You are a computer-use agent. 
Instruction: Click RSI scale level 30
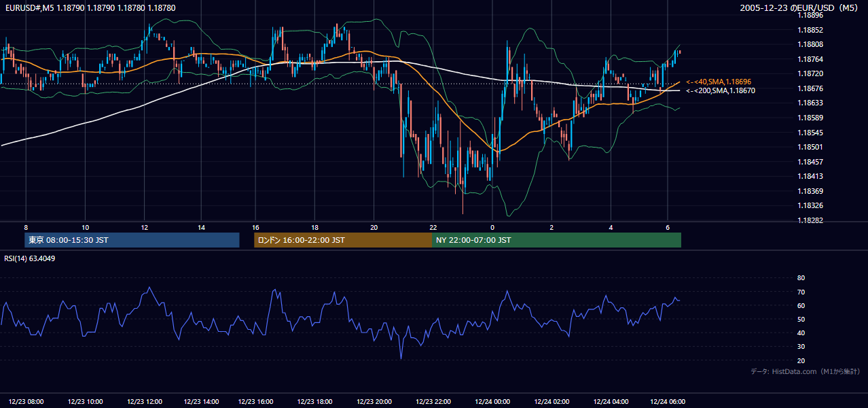[x=801, y=347]
